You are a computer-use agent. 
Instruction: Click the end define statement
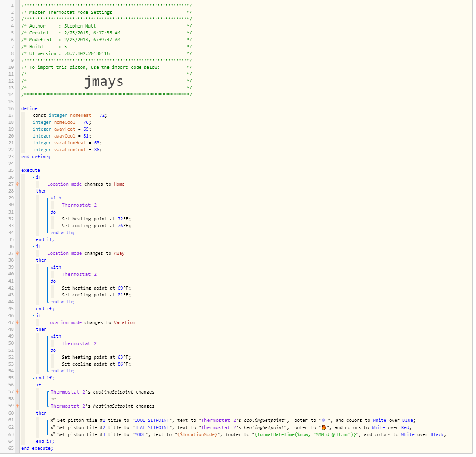(x=36, y=157)
